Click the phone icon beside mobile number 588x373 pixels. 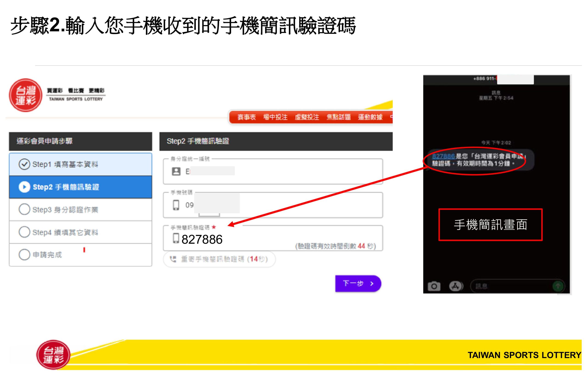pos(176,205)
